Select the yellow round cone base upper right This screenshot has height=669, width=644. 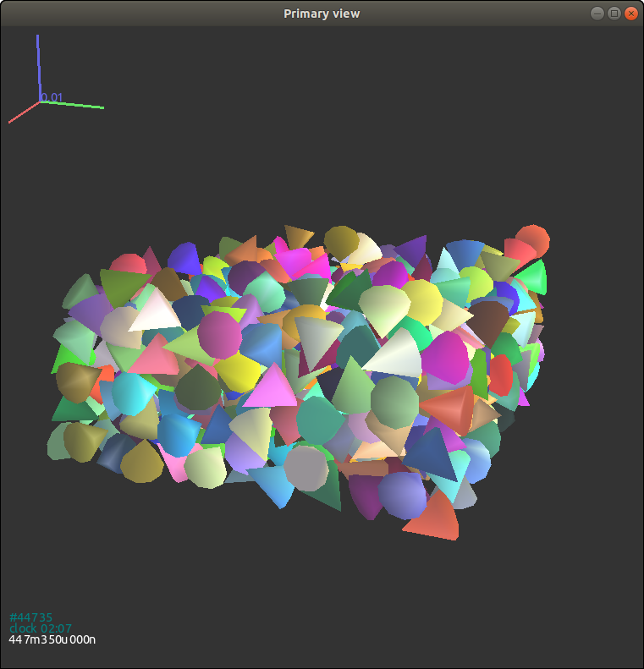(421, 299)
